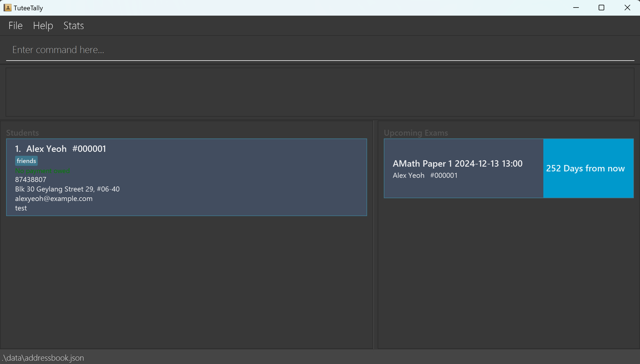
Task: Click the Students panel heading
Action: pos(22,133)
